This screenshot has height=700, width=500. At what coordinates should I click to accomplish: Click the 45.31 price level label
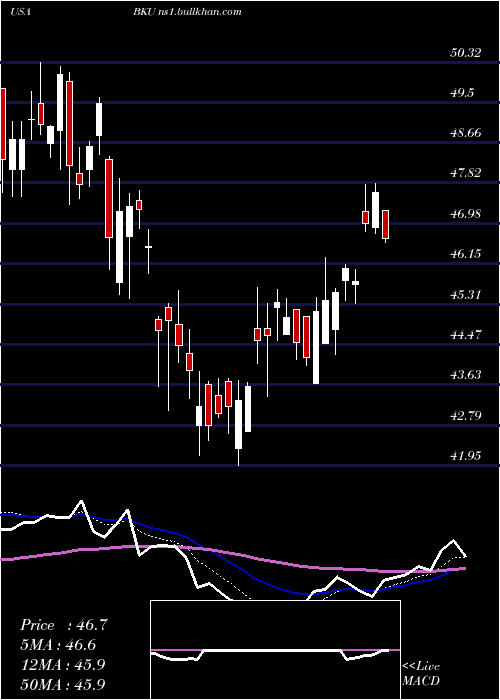[466, 295]
